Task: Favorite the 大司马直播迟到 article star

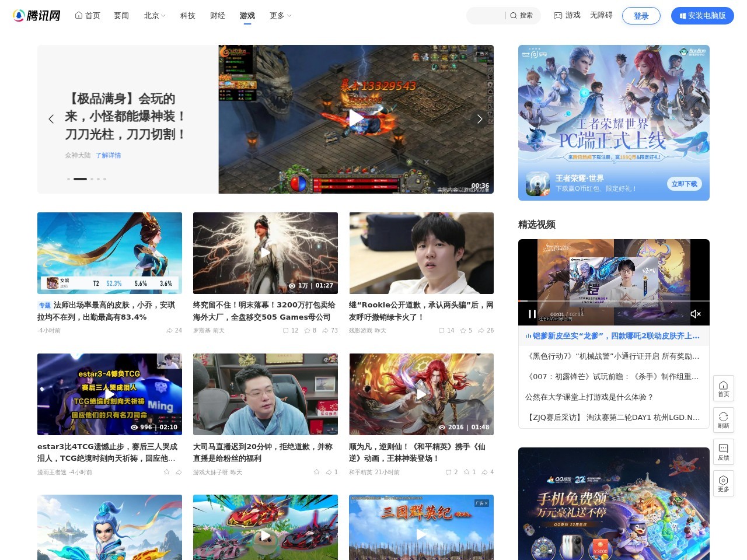Action: [x=316, y=472]
